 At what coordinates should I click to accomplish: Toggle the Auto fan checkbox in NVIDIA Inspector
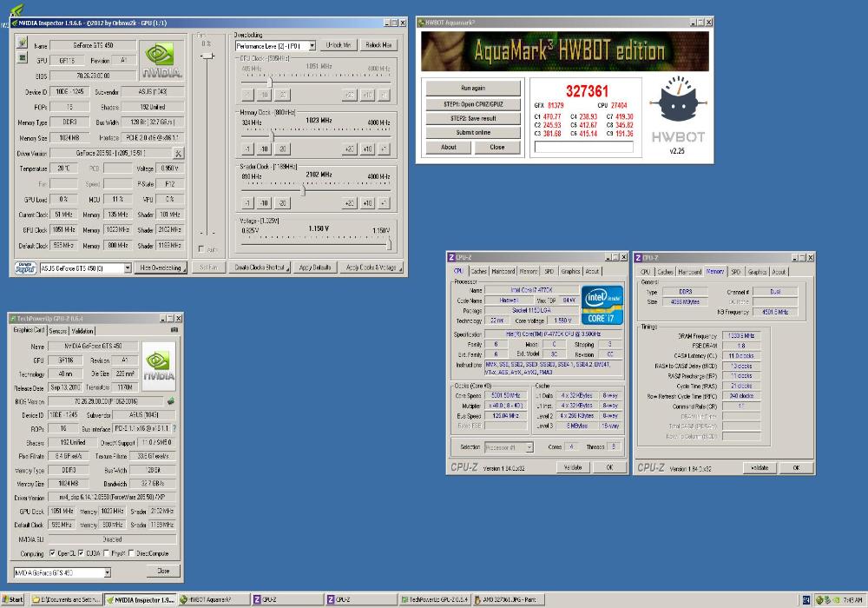pyautogui.click(x=201, y=249)
